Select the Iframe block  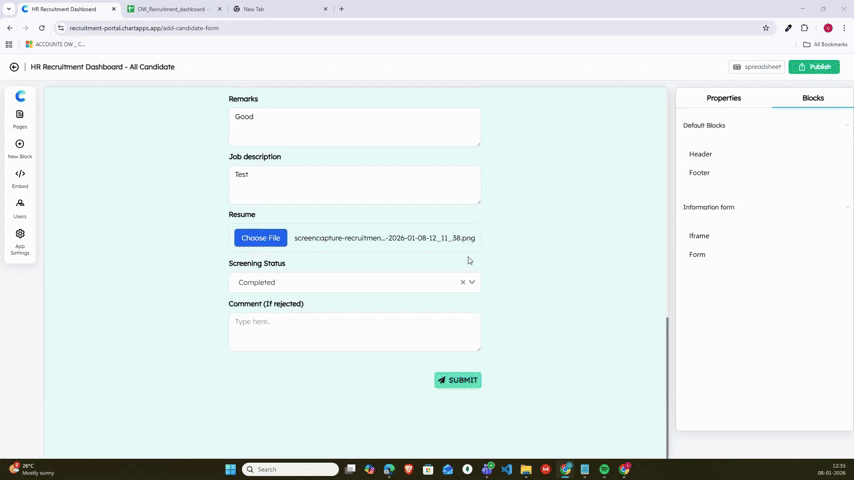click(699, 236)
